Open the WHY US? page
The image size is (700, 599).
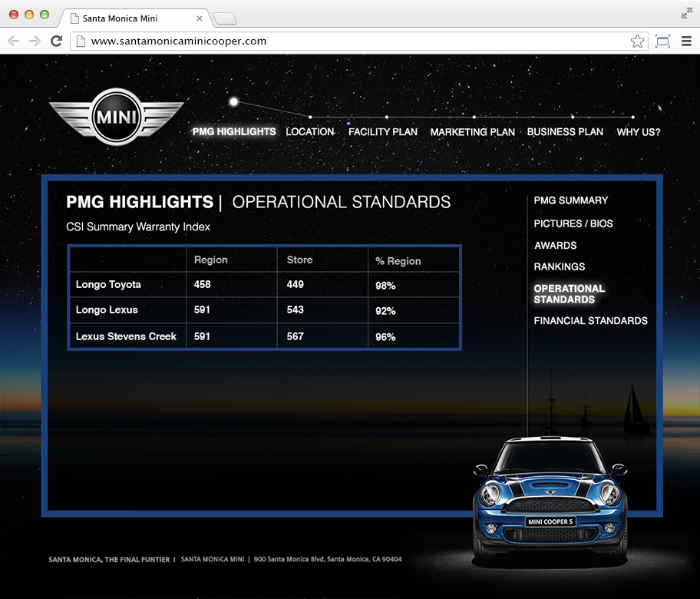coord(639,132)
